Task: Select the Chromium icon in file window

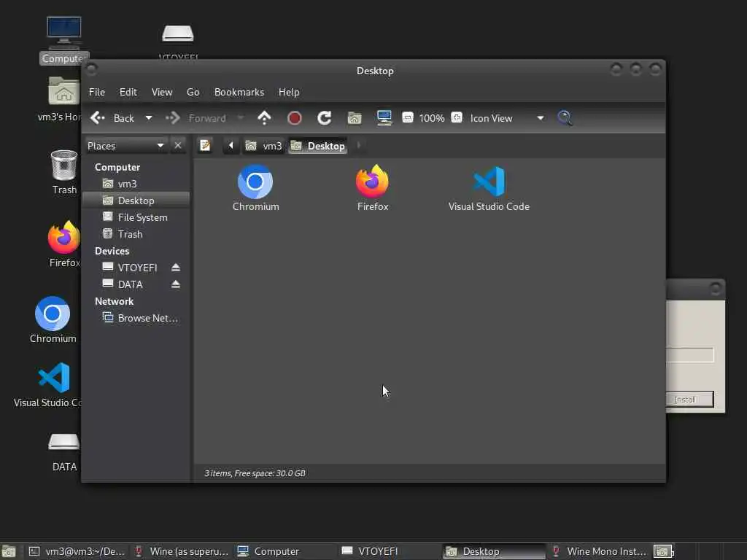Action: [256, 188]
